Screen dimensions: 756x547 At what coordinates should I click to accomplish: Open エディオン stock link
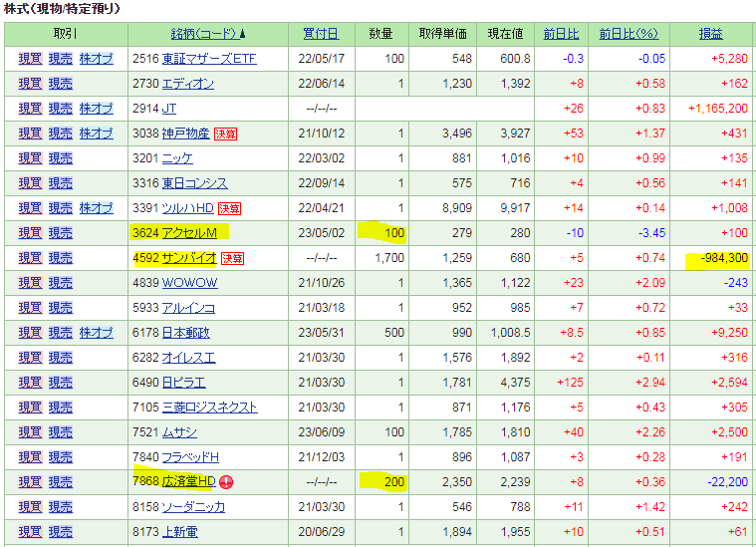pyautogui.click(x=188, y=84)
